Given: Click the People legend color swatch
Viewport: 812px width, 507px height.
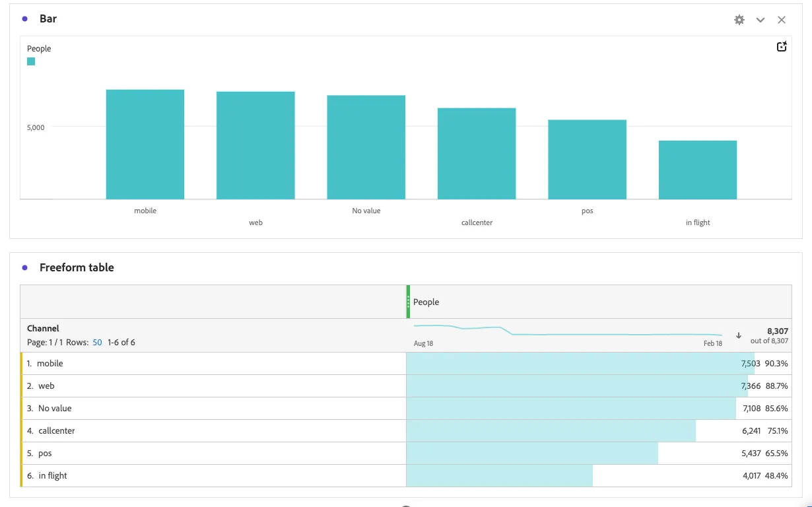Looking at the screenshot, I should pos(31,61).
